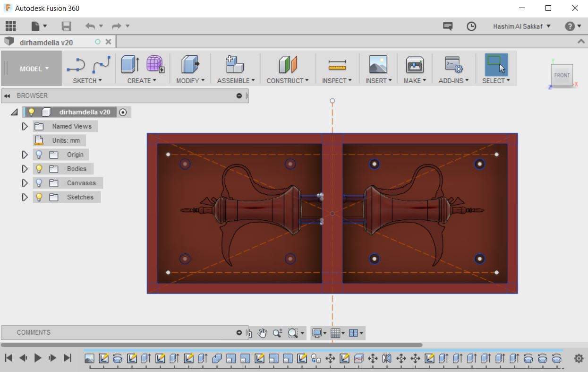The image size is (588, 372).
Task: Select the Press Pull icon in Modify
Action: click(x=190, y=64)
